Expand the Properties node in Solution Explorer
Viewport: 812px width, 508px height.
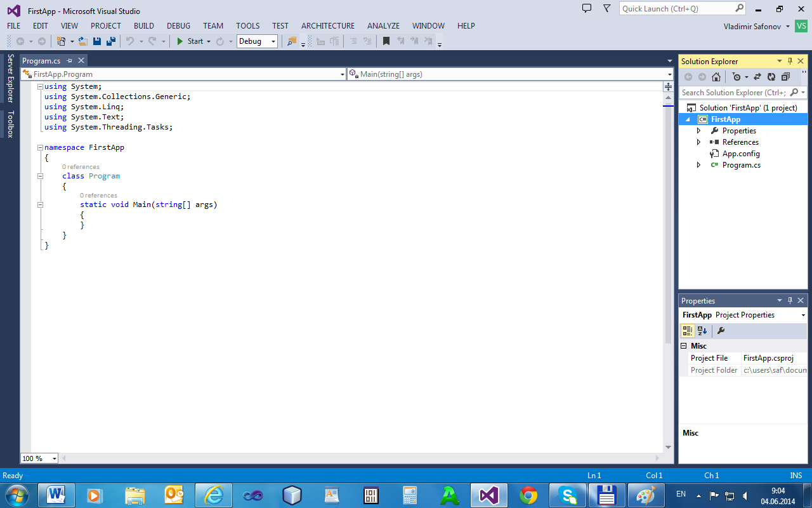click(x=699, y=131)
